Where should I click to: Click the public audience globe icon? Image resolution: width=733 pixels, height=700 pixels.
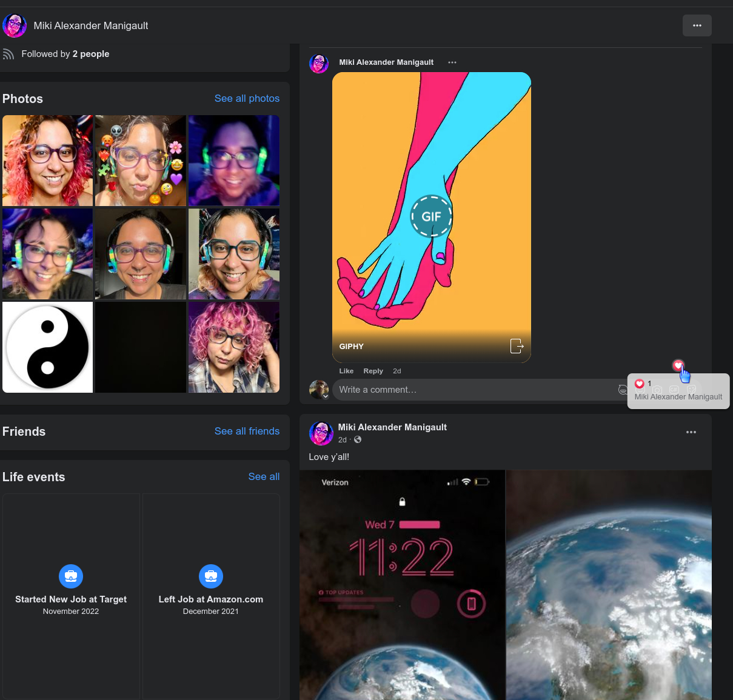tap(358, 440)
